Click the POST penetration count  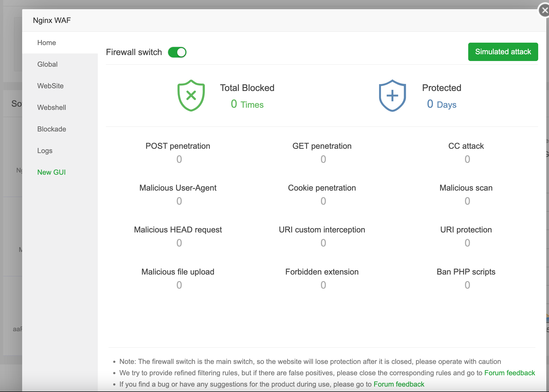tap(179, 159)
